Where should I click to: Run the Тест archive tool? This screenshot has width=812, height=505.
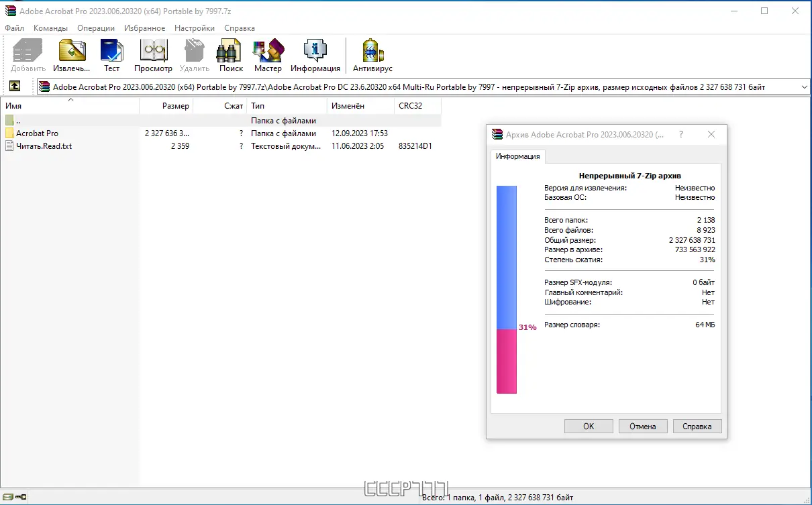[111, 55]
